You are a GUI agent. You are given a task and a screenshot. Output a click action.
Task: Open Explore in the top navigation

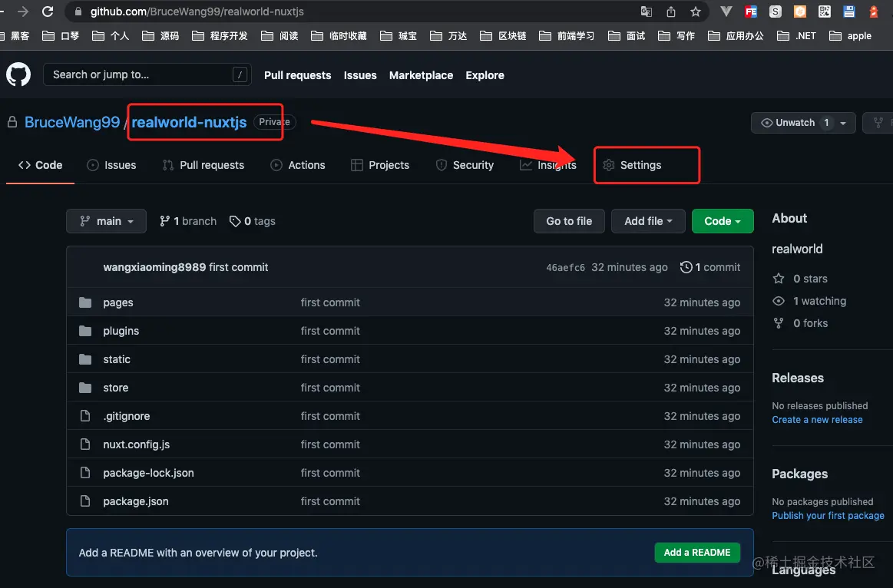(485, 75)
